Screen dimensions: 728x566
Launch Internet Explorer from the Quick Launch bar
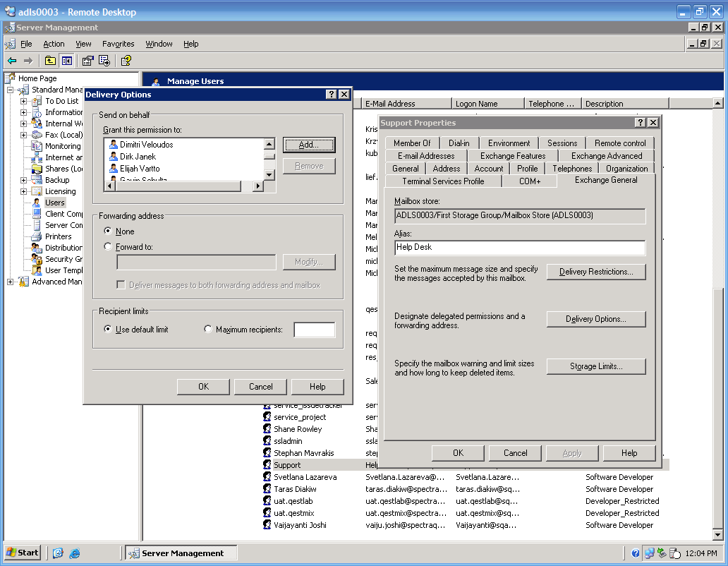pyautogui.click(x=75, y=553)
